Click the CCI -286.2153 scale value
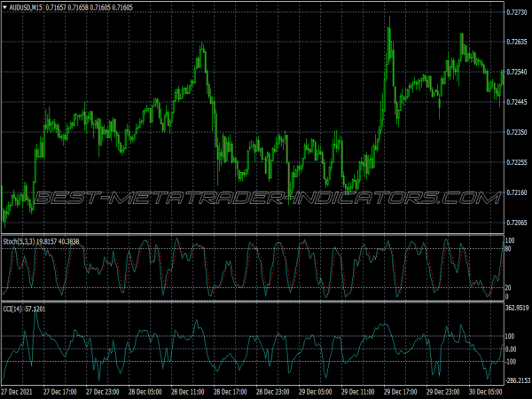532x399 pixels. tap(518, 379)
